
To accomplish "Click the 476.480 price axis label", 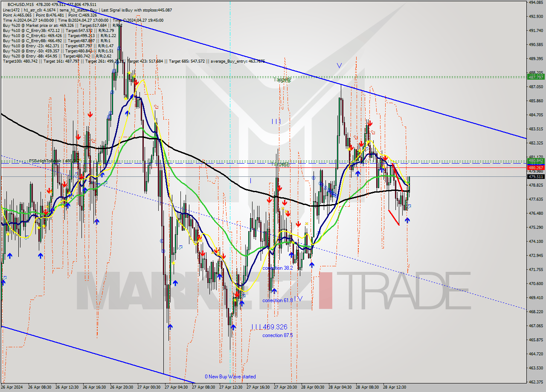I will [x=536, y=213].
